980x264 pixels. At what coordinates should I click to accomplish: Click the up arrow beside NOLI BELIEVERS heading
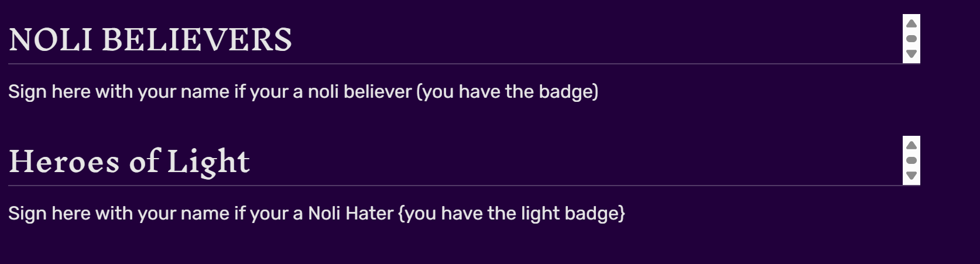point(911,23)
